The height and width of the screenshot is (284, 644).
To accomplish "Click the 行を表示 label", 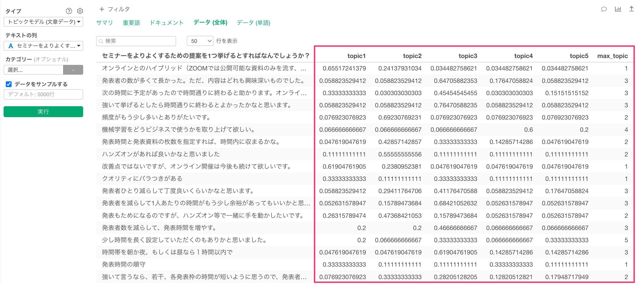I will coord(227,41).
